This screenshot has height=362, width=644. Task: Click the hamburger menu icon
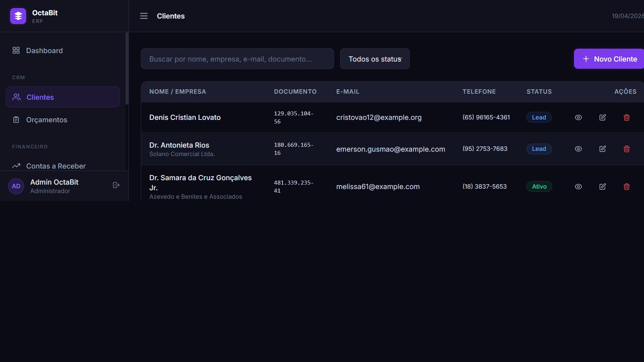[144, 16]
